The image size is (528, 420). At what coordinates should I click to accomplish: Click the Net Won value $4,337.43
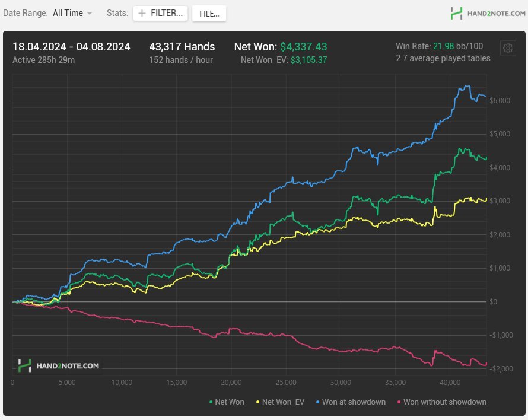coord(303,47)
